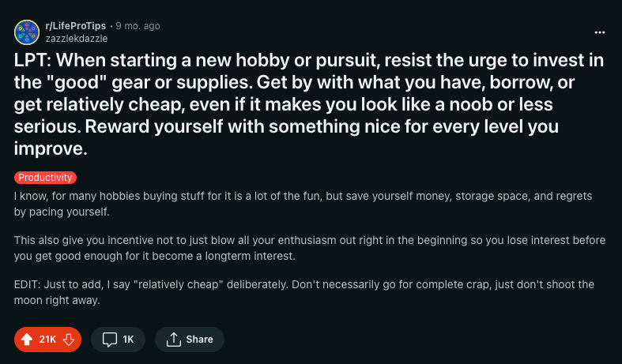The image size is (622, 364).
Task: Click the word 'improve.' ending the headline
Action: click(x=51, y=149)
